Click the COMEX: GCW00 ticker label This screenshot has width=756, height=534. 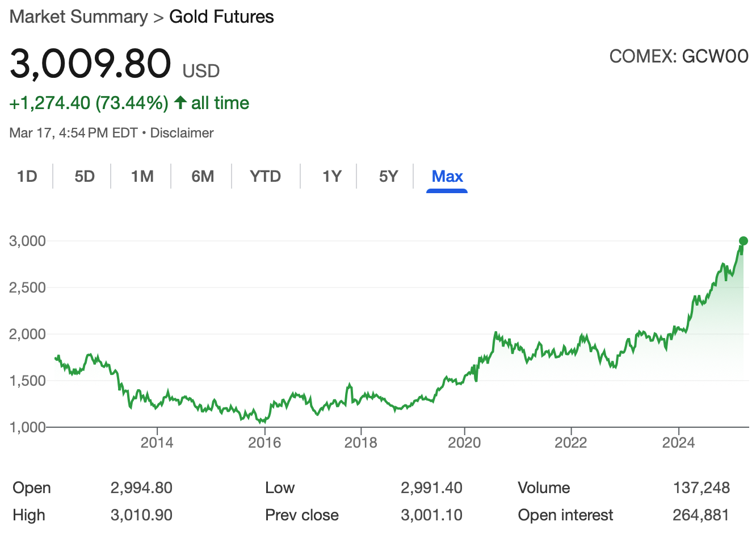pyautogui.click(x=678, y=56)
